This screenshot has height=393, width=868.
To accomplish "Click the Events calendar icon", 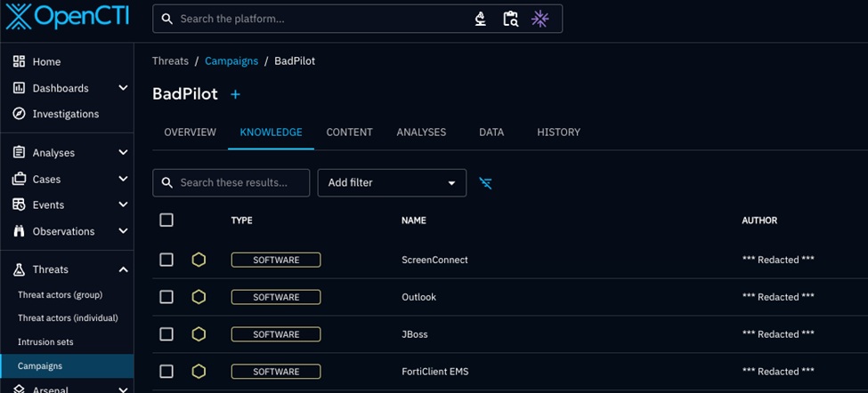I will (19, 205).
